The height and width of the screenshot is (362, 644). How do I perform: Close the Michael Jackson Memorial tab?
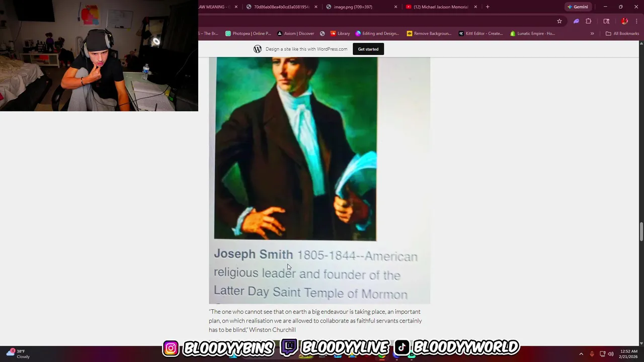tap(475, 7)
